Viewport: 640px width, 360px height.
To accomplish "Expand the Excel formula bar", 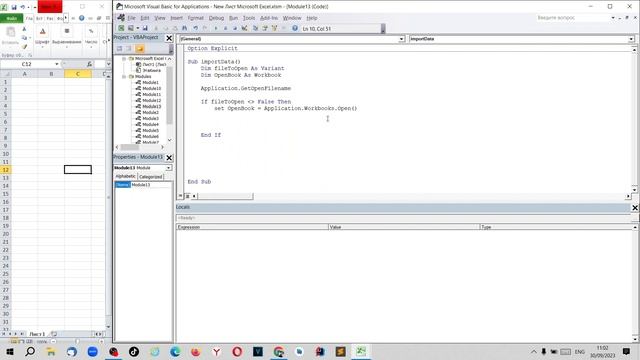I will click(108, 64).
